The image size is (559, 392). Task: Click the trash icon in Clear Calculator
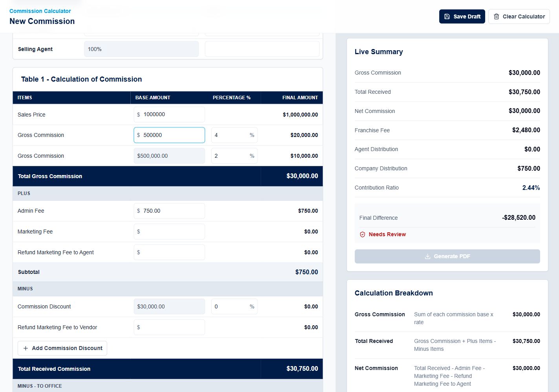tap(496, 16)
